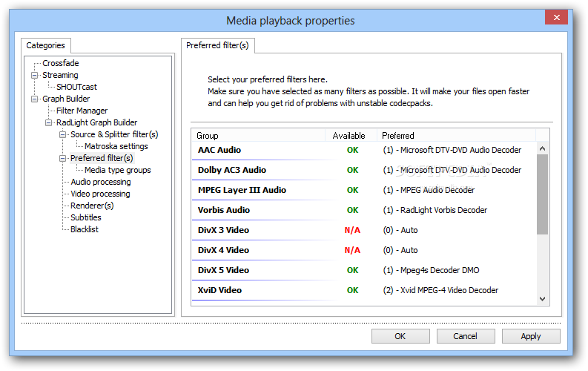Open Media type groups
The height and width of the screenshot is (371, 588).
point(118,170)
